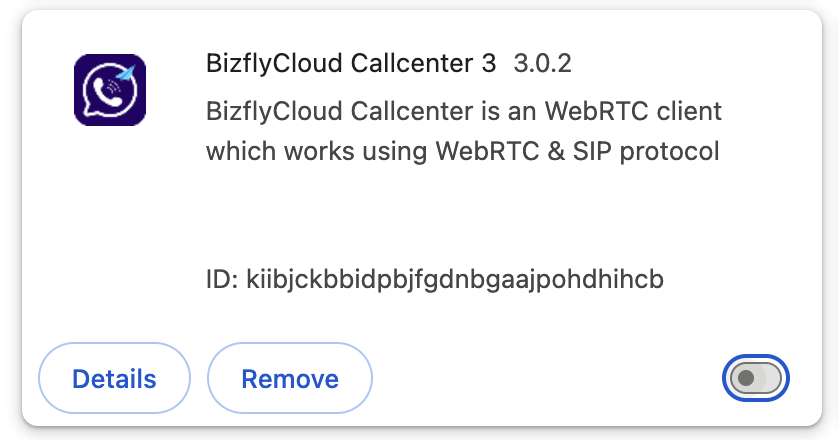
Task: Click the word "Remove" in the second button
Action: (x=290, y=380)
